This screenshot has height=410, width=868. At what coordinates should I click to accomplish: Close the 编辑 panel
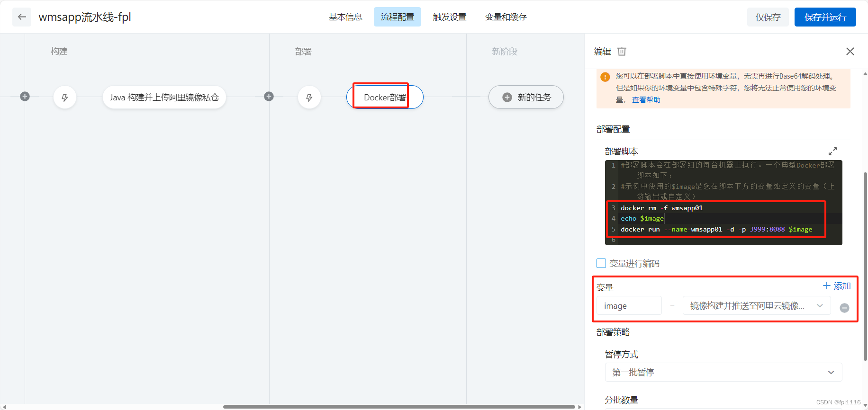(x=850, y=51)
